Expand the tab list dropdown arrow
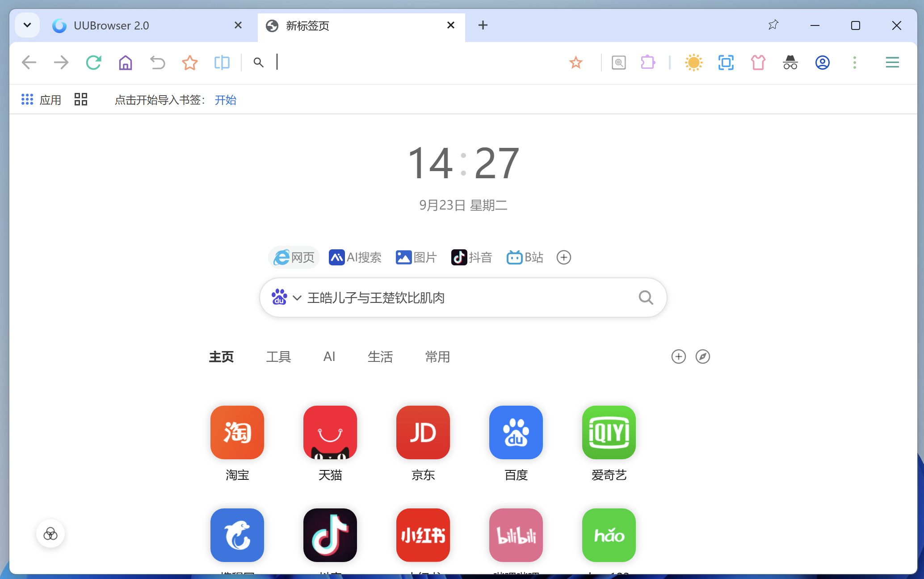924x579 pixels. (27, 25)
